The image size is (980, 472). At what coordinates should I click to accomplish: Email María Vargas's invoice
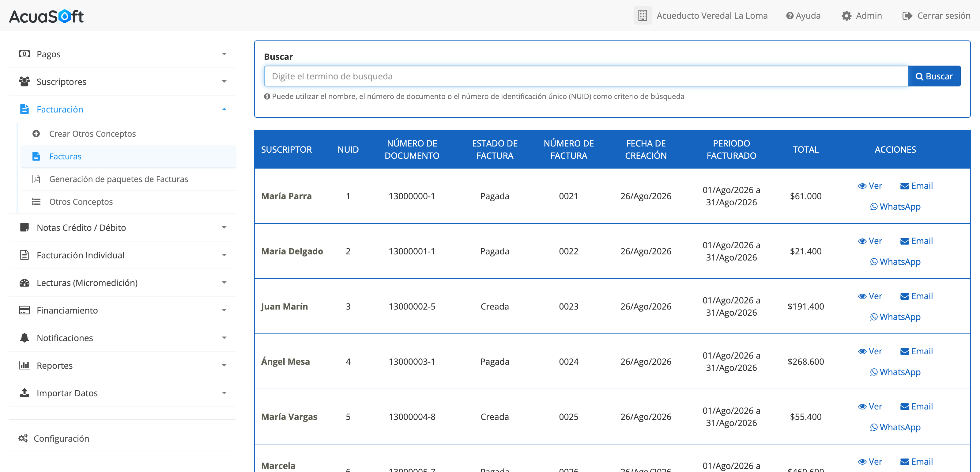pyautogui.click(x=917, y=406)
